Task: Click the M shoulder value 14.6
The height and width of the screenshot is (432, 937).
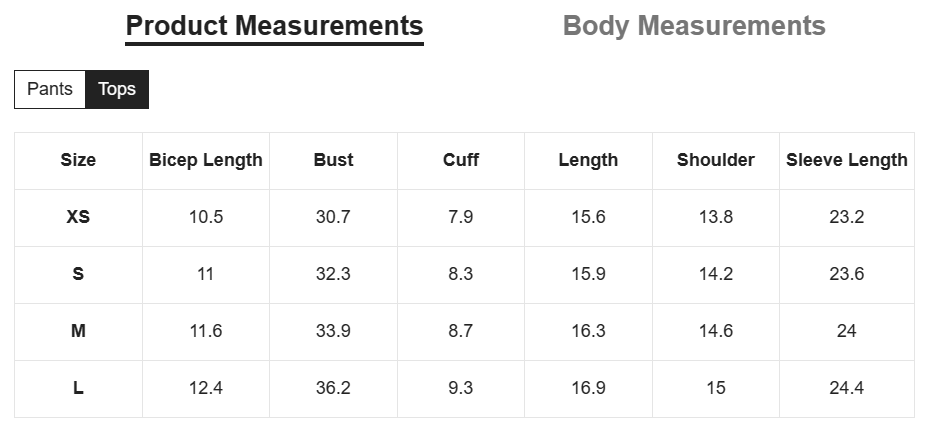Action: [716, 331]
